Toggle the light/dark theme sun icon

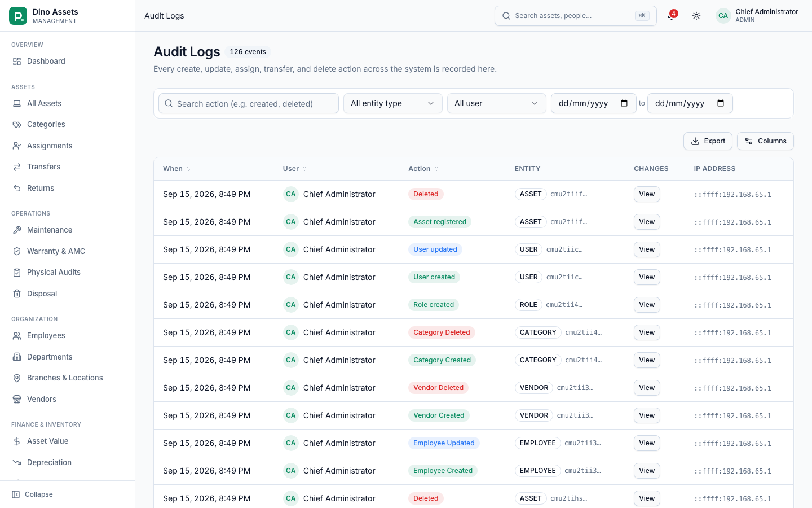point(696,16)
